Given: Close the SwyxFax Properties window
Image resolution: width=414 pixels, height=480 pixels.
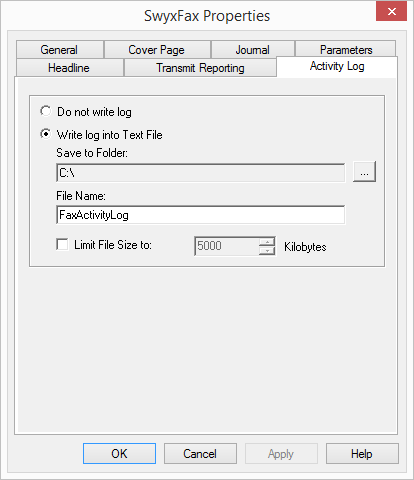Looking at the screenshot, I should tap(391, 11).
